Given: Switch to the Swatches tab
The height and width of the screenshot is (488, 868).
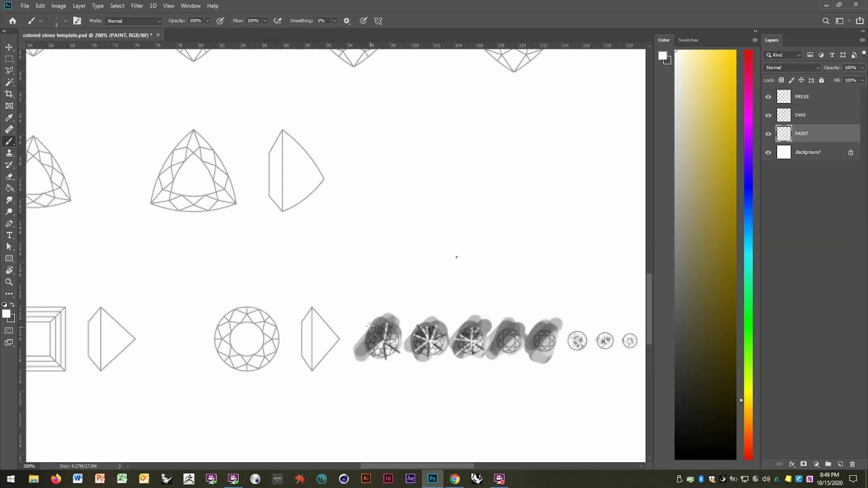Looking at the screenshot, I should click(688, 40).
